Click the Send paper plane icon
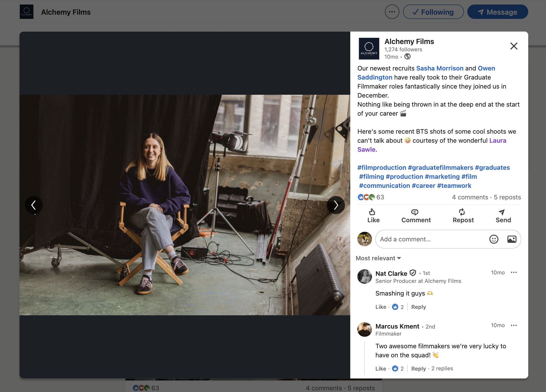Viewport: 546px width, 392px height. click(502, 212)
